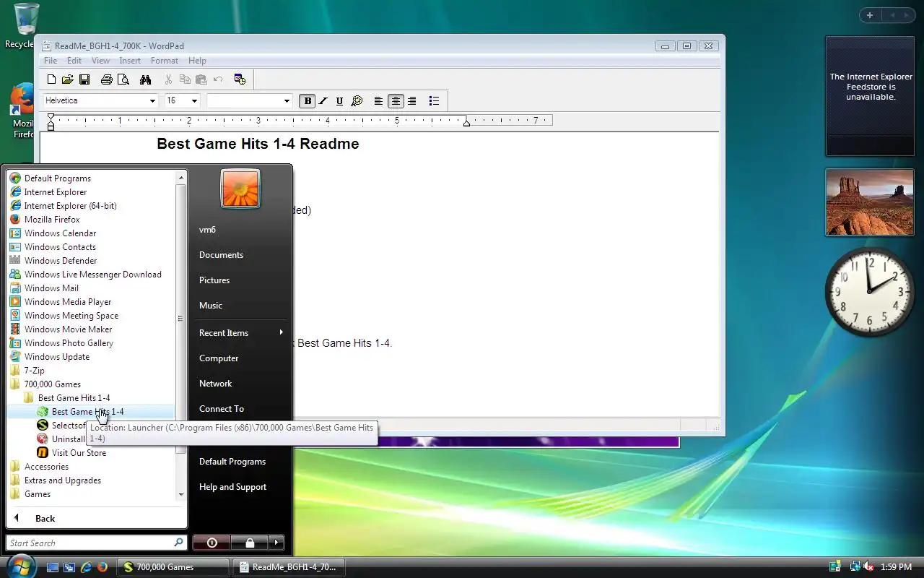
Task: Open the Help menu in WordPad
Action: click(x=197, y=61)
